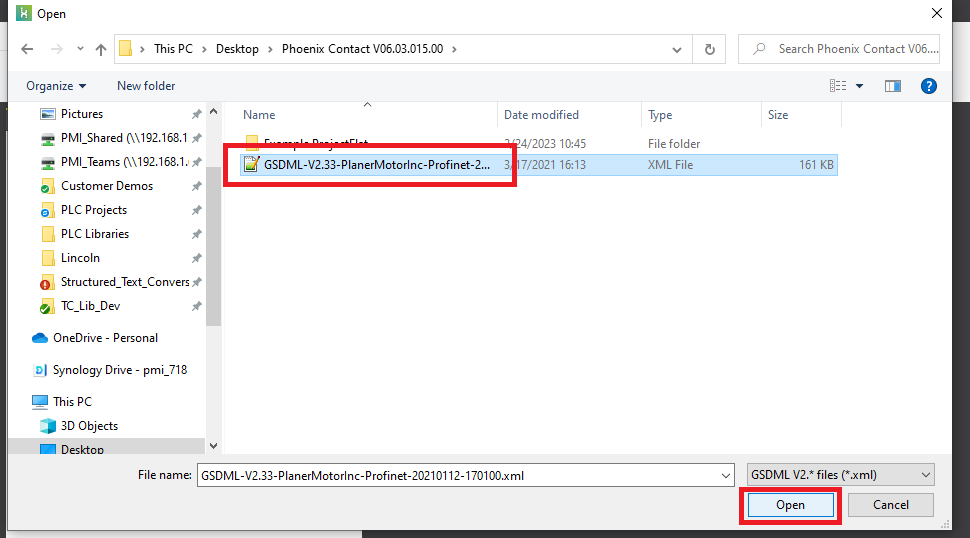Screen dimensions: 970x538
Task: Refresh the current folder listing
Action: point(709,49)
